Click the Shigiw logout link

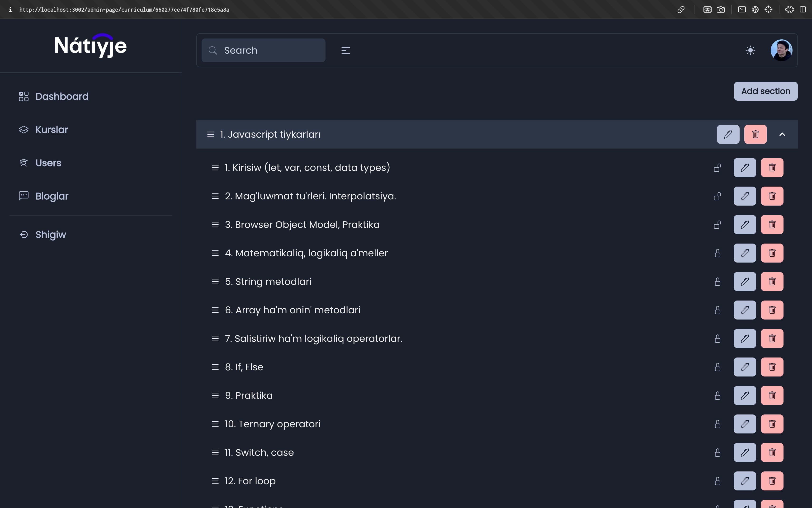click(50, 235)
